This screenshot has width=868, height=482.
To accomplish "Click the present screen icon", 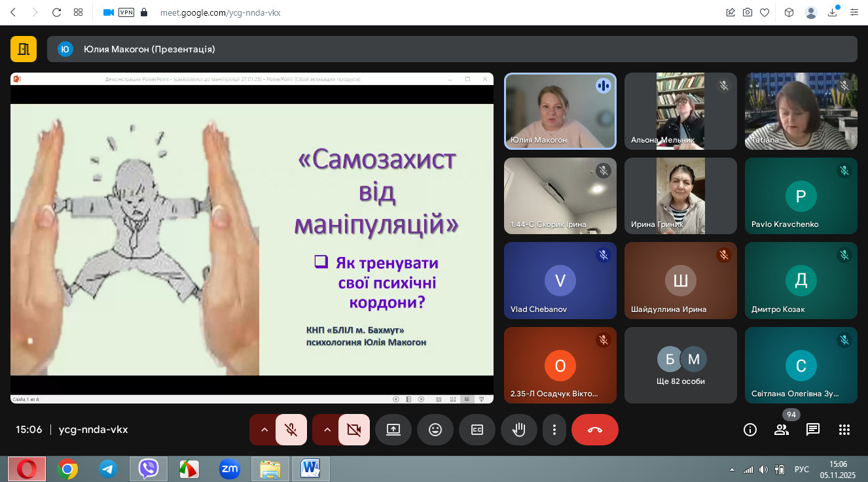I will click(x=393, y=430).
